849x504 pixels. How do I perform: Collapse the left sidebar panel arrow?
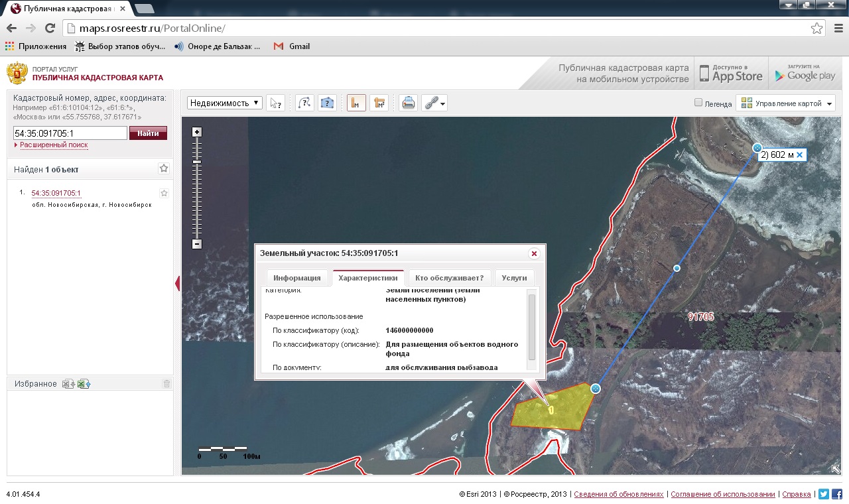177,284
